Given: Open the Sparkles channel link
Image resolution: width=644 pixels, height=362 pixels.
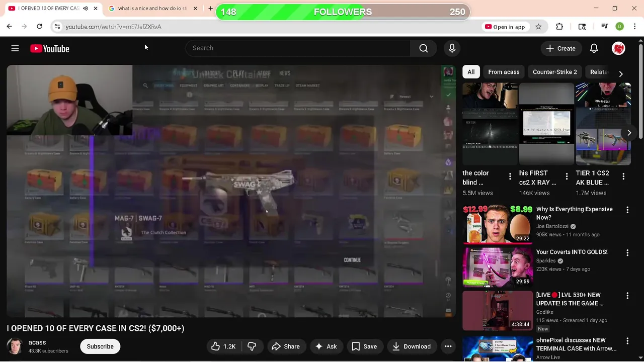Looking at the screenshot, I should click(546, 261).
